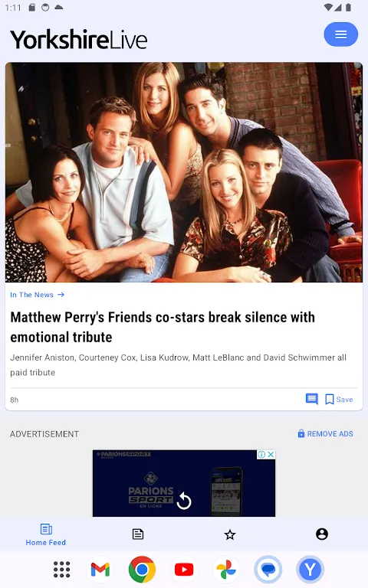Open the profile account tab
Screen dimensions: 368x588
click(322, 534)
